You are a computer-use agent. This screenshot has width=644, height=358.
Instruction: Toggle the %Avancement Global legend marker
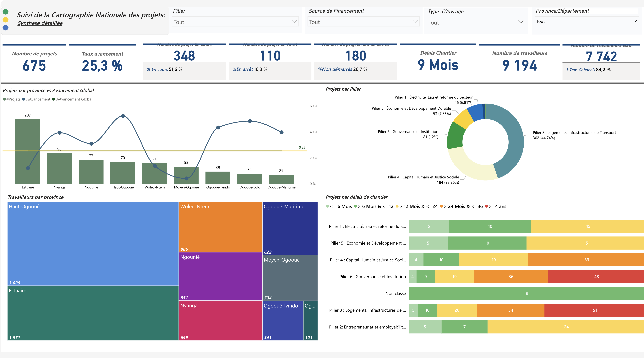pos(53,99)
